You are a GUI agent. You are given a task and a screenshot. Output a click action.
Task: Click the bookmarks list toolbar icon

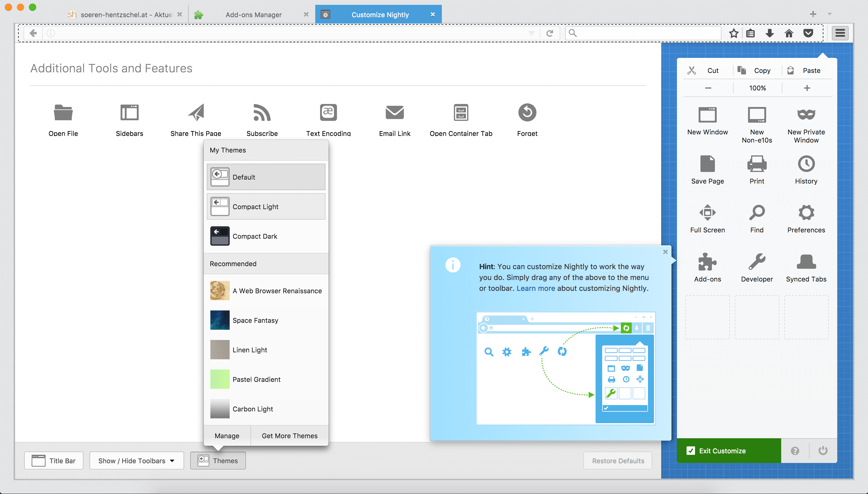pyautogui.click(x=751, y=33)
